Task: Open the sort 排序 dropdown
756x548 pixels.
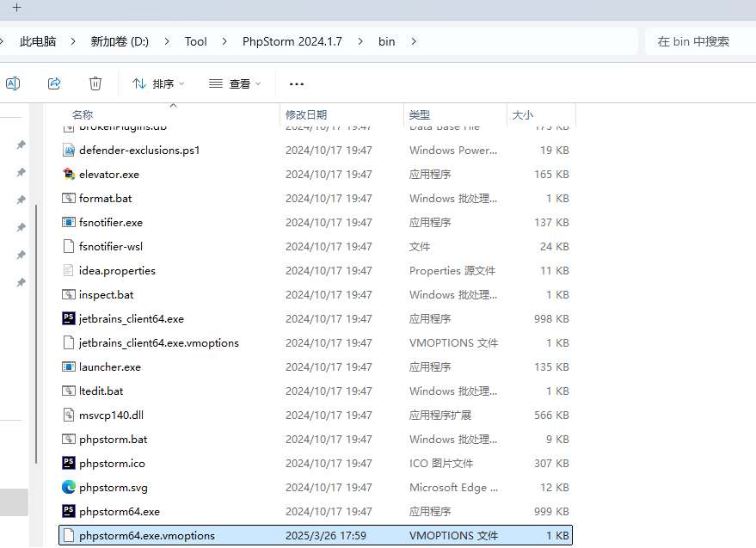Action: click(158, 84)
